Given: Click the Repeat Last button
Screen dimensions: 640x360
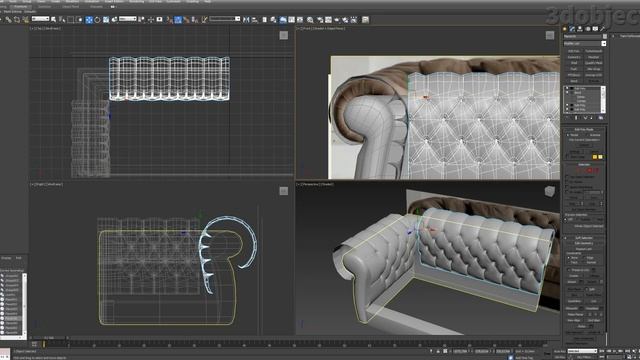Looking at the screenshot, I should tap(584, 249).
